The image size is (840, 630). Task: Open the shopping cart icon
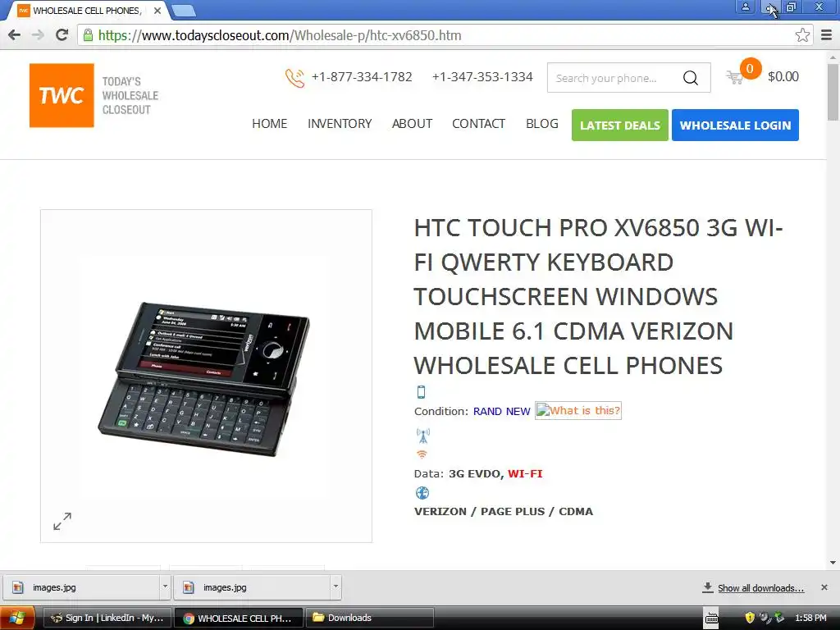click(x=734, y=78)
